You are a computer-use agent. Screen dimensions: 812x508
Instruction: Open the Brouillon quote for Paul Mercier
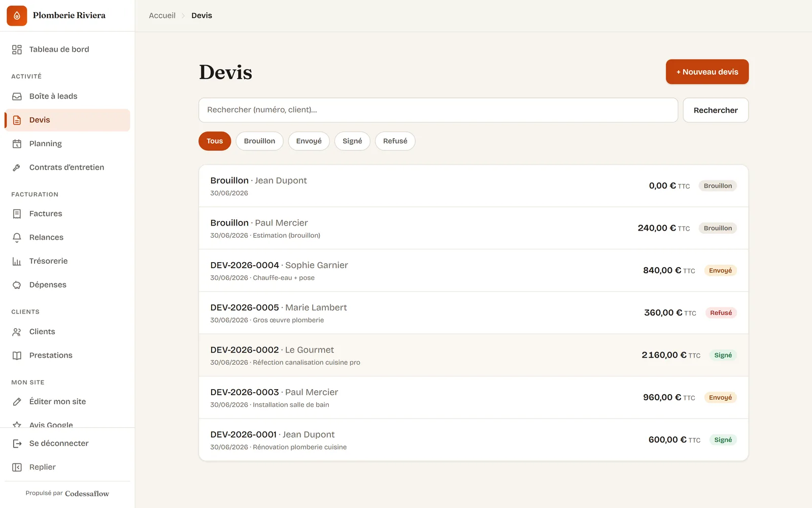click(473, 228)
